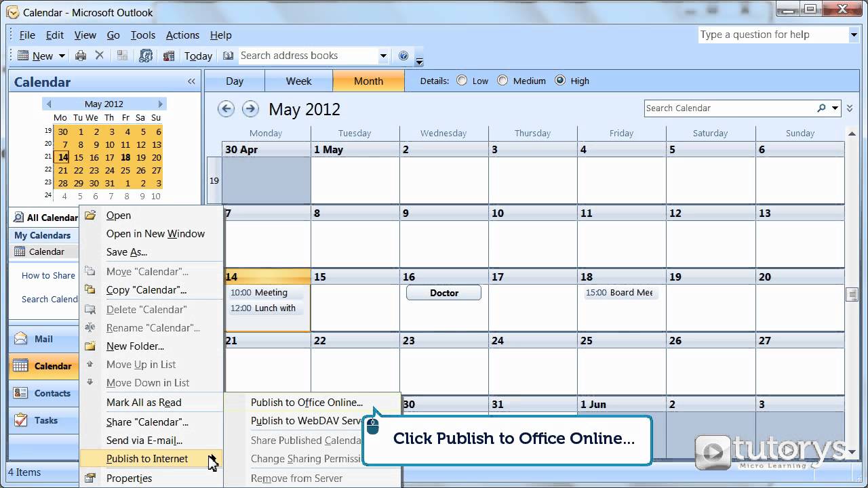Click the Properties icon in context menu
This screenshot has height=488, width=868.
[90, 478]
